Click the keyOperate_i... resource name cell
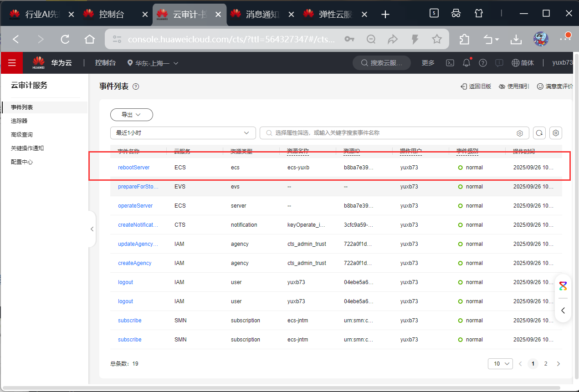 307,225
